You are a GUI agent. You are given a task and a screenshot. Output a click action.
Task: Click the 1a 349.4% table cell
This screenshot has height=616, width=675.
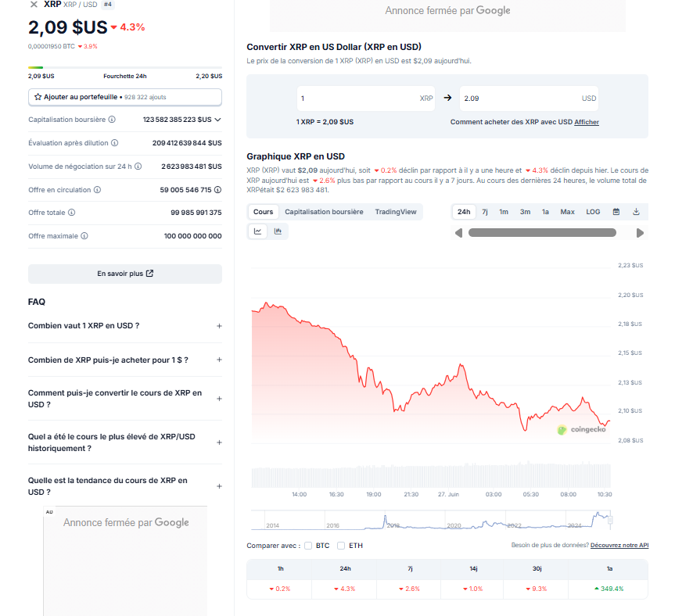pyautogui.click(x=609, y=589)
